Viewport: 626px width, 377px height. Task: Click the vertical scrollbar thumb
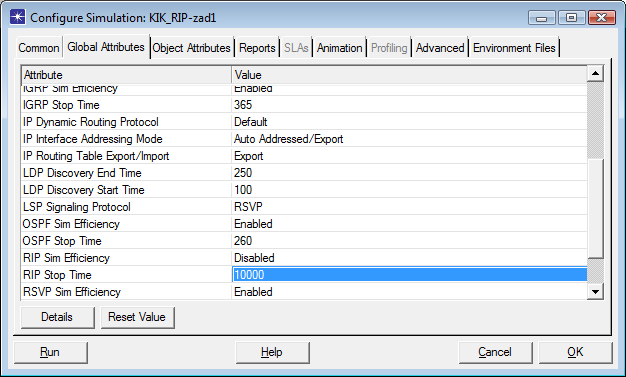click(x=595, y=208)
